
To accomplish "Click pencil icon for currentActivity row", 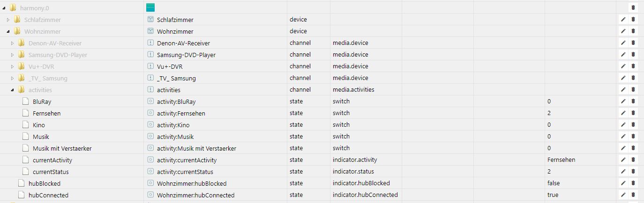I will [623, 160].
